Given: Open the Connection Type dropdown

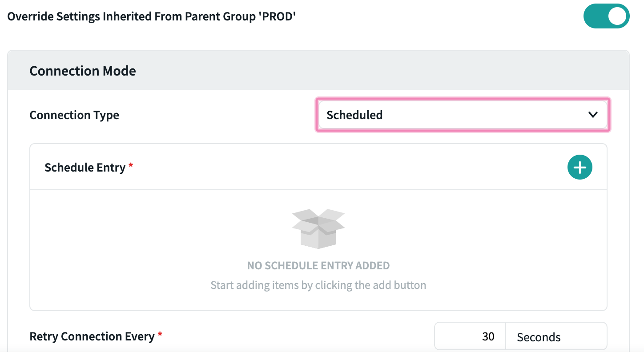Looking at the screenshot, I should click(x=463, y=115).
